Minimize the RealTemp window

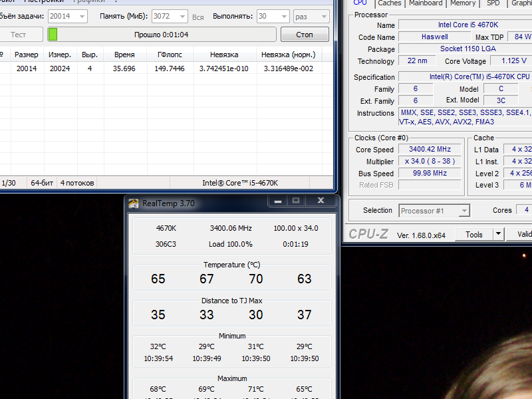pyautogui.click(x=278, y=201)
